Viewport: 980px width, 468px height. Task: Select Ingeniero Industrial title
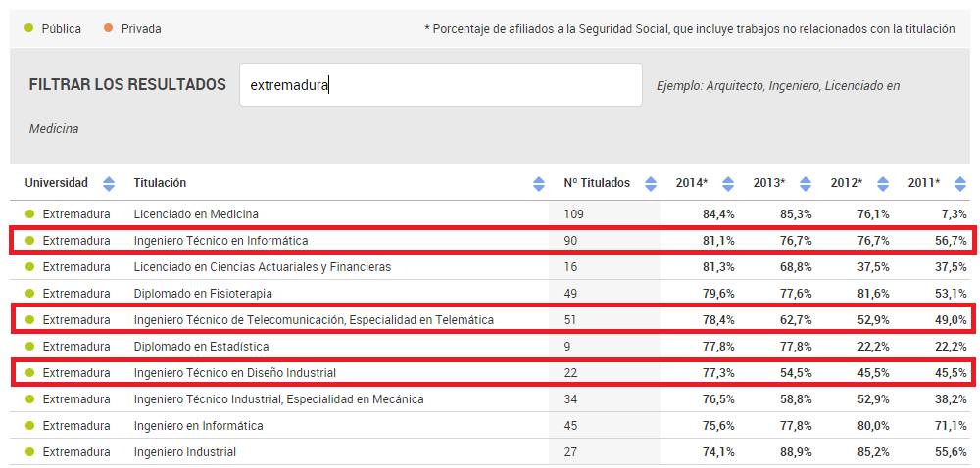pos(185,451)
